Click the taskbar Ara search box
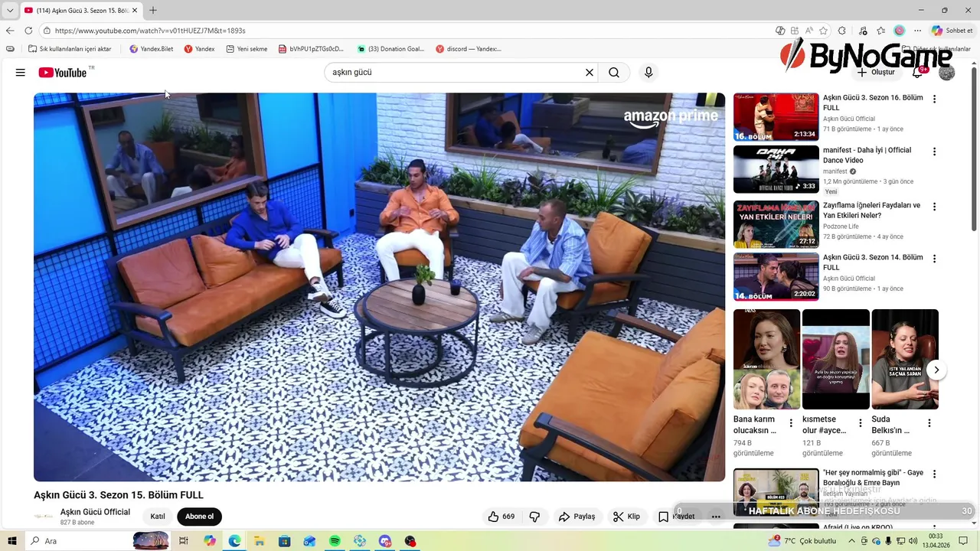Screen dimensions: 980x551 [100, 541]
